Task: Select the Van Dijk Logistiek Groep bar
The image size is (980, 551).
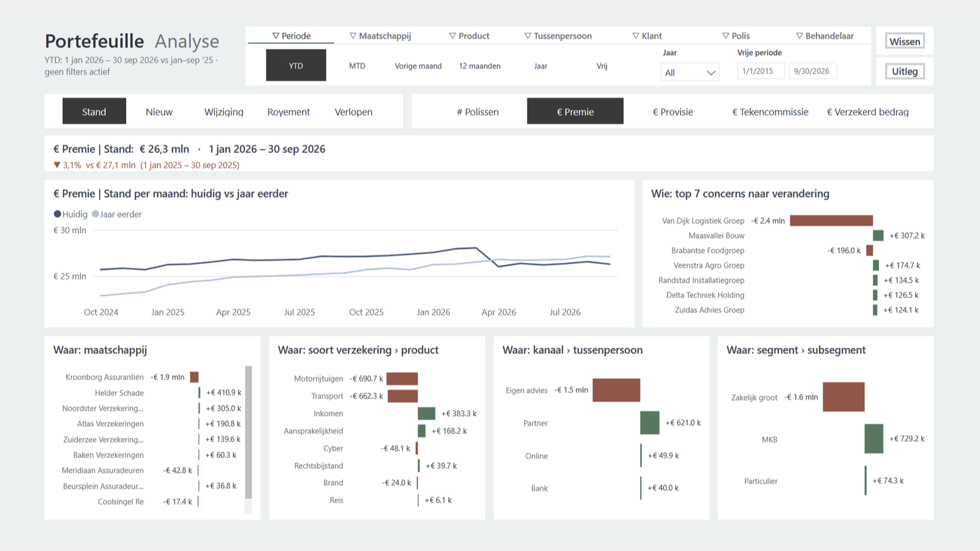Action: click(x=831, y=220)
